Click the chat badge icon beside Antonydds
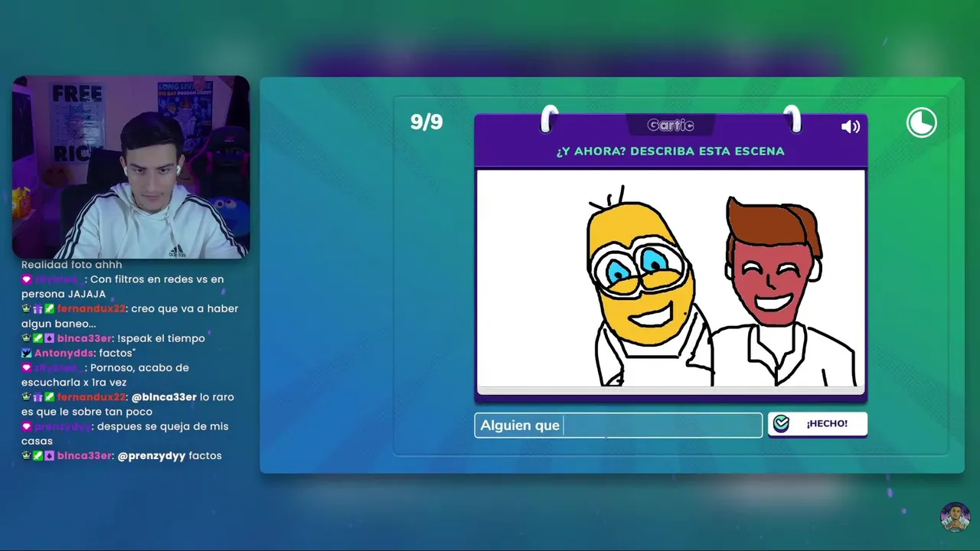980x551 pixels. (x=27, y=354)
